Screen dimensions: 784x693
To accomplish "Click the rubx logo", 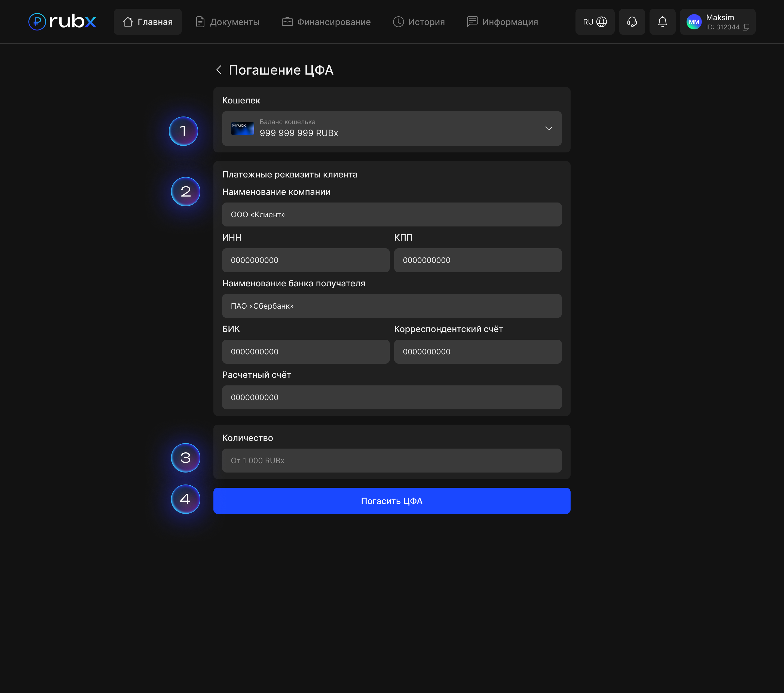I will tap(62, 22).
